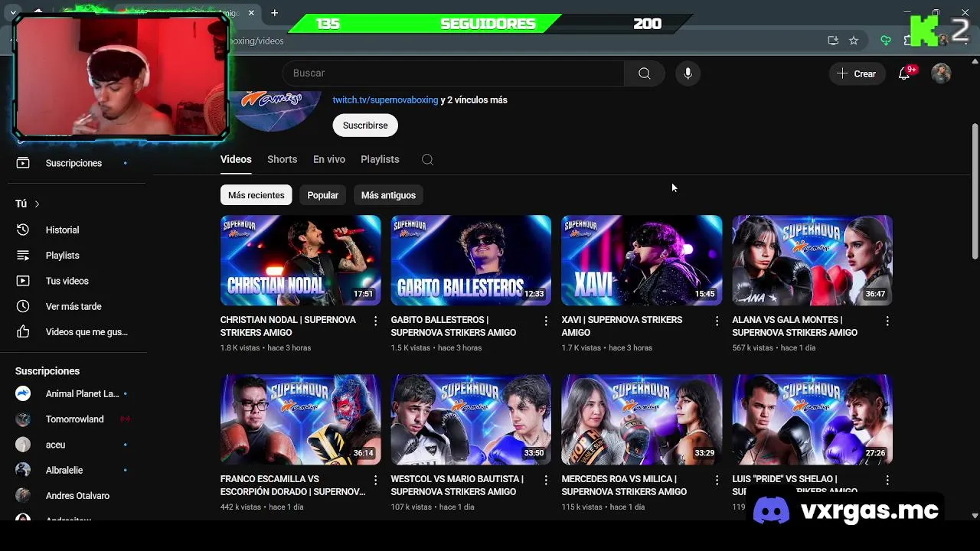Open the Luis Pride vs Shelao thumbnail

coord(812,419)
